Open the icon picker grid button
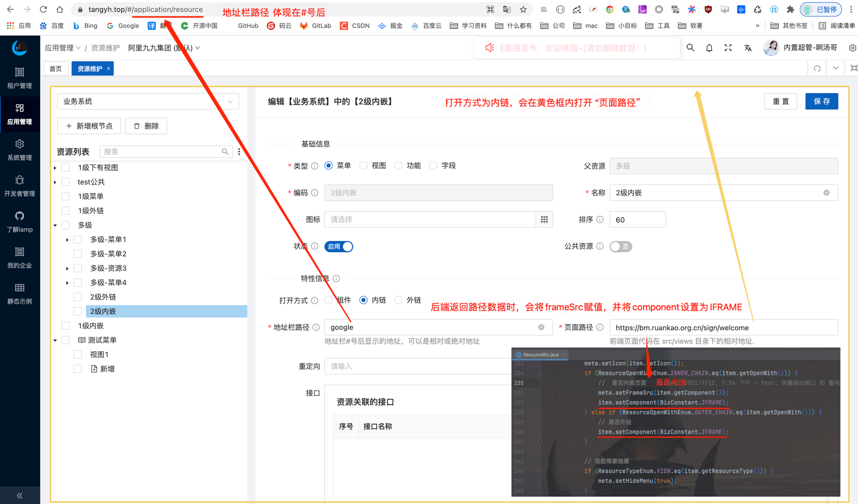The height and width of the screenshot is (504, 858). (544, 219)
